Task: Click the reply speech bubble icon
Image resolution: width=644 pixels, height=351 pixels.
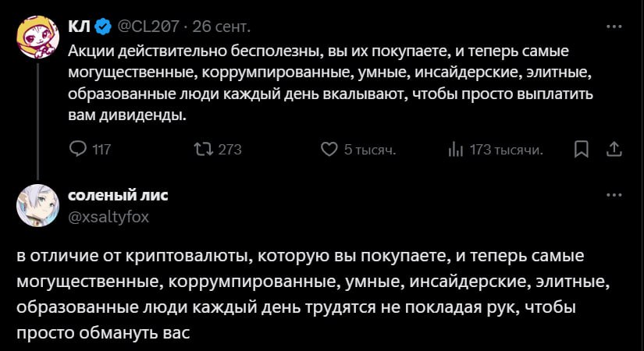Action: point(78,149)
